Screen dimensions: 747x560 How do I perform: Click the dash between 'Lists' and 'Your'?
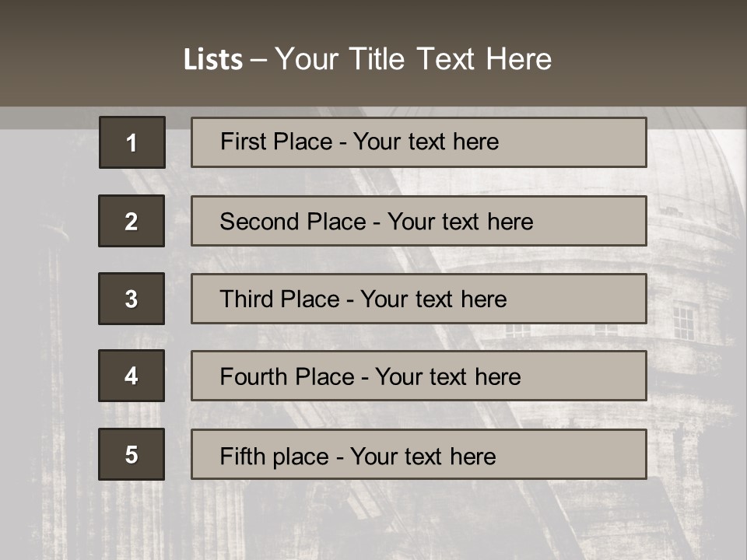point(259,60)
